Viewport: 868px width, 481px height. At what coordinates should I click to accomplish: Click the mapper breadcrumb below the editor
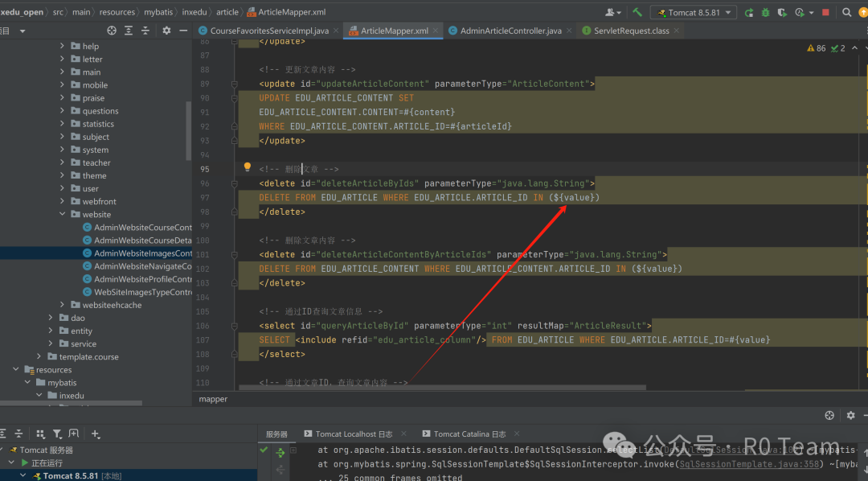tap(213, 399)
